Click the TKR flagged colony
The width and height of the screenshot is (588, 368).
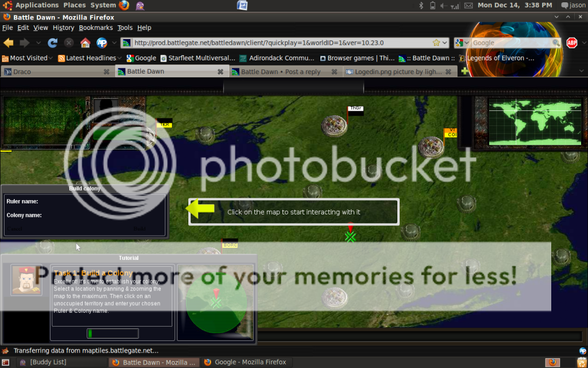click(x=152, y=136)
